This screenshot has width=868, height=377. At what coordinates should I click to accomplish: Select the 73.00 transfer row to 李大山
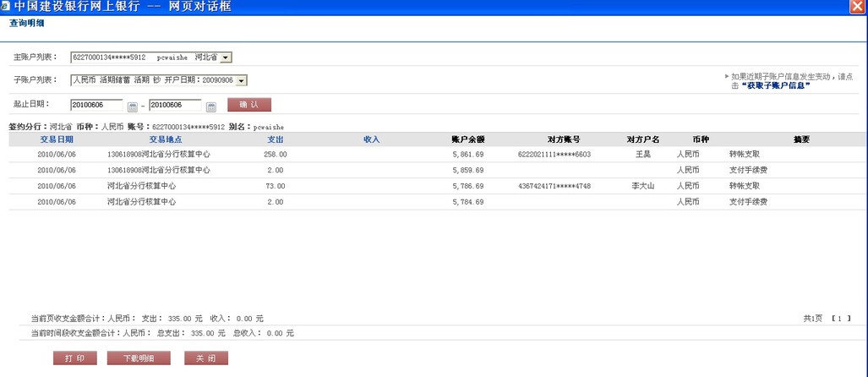[423, 186]
